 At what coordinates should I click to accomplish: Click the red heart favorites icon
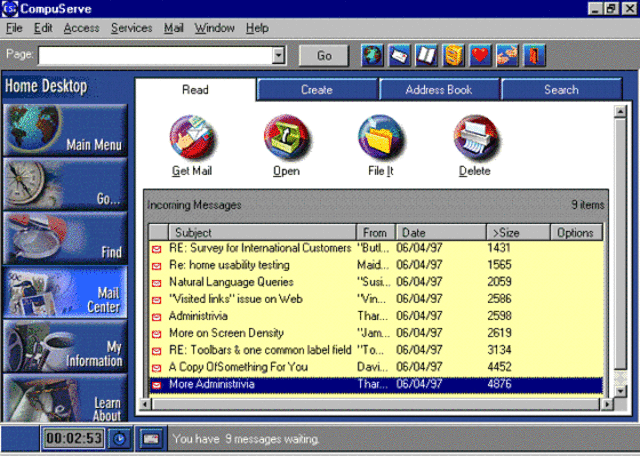(x=480, y=55)
